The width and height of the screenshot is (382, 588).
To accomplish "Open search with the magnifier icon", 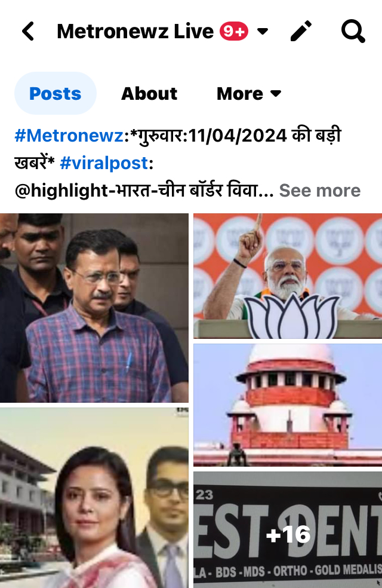I will 353,31.
